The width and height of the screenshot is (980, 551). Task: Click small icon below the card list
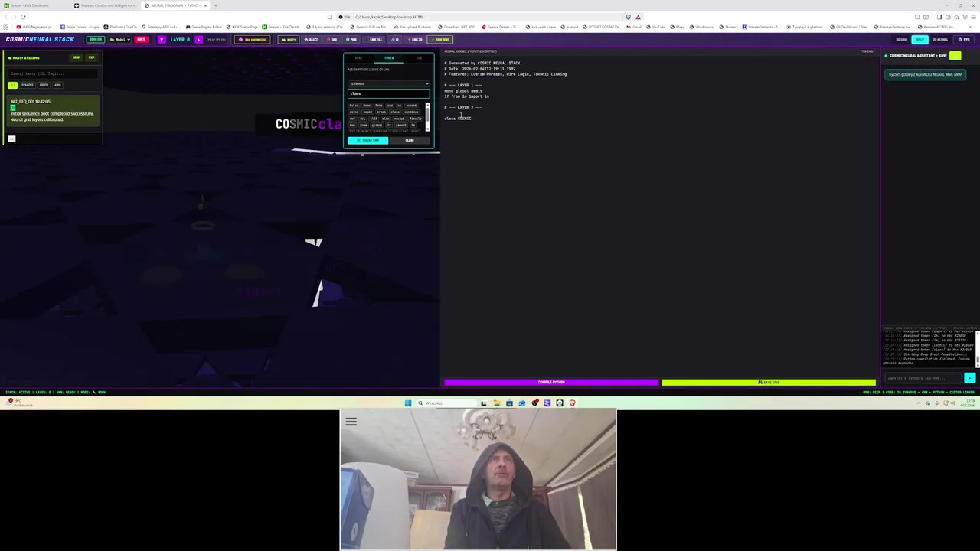(x=11, y=139)
